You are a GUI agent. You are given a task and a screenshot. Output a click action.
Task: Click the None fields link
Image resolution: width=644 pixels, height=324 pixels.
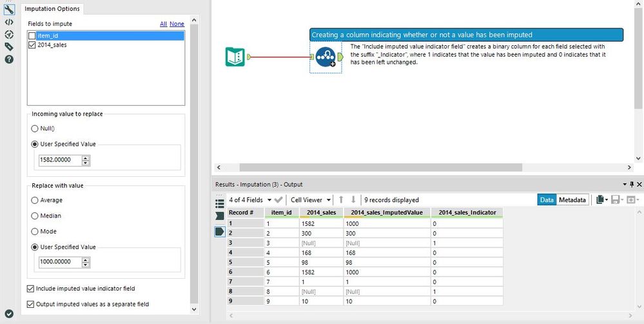177,24
